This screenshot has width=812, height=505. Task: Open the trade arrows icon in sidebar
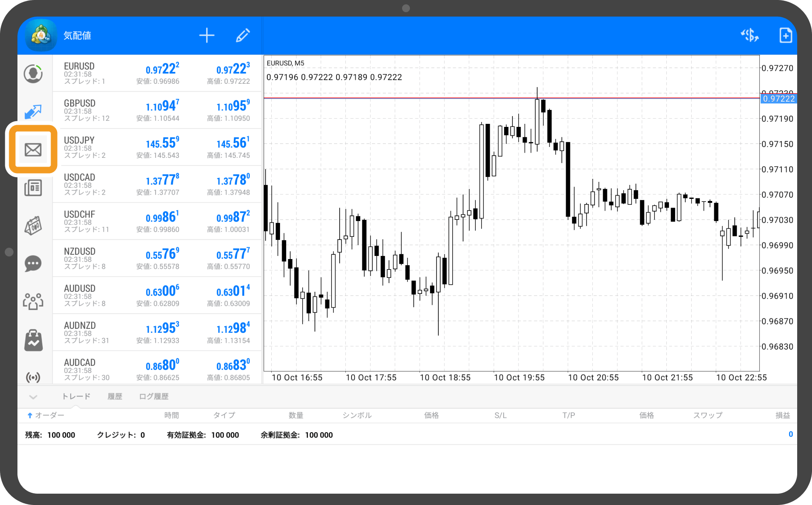pyautogui.click(x=33, y=112)
